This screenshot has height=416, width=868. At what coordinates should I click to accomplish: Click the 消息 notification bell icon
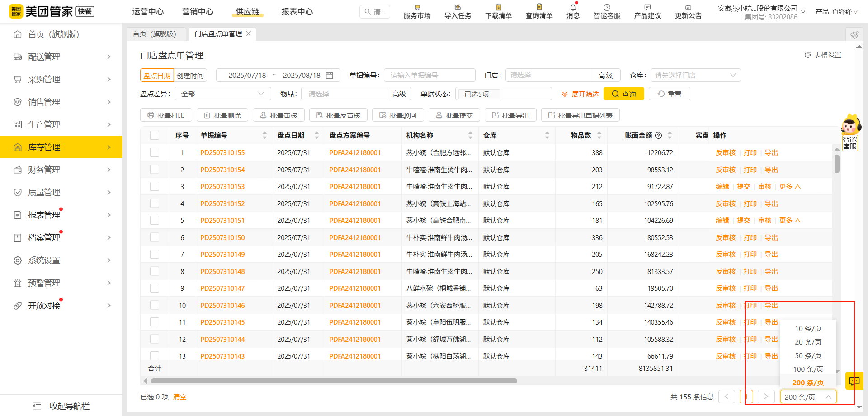573,8
